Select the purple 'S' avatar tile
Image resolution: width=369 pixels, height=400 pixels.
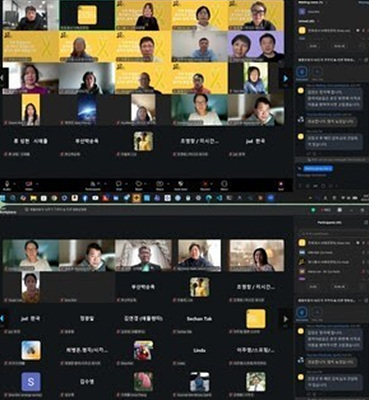click(x=31, y=382)
